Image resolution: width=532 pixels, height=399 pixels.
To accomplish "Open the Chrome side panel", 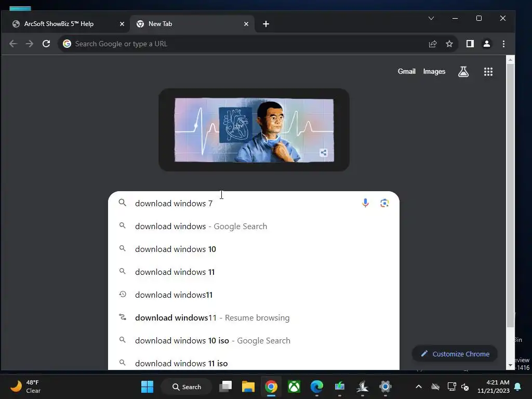I will tap(470, 44).
